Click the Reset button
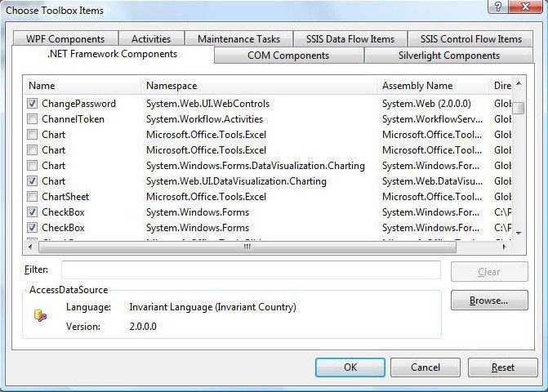The height and width of the screenshot is (392, 548). click(x=502, y=367)
